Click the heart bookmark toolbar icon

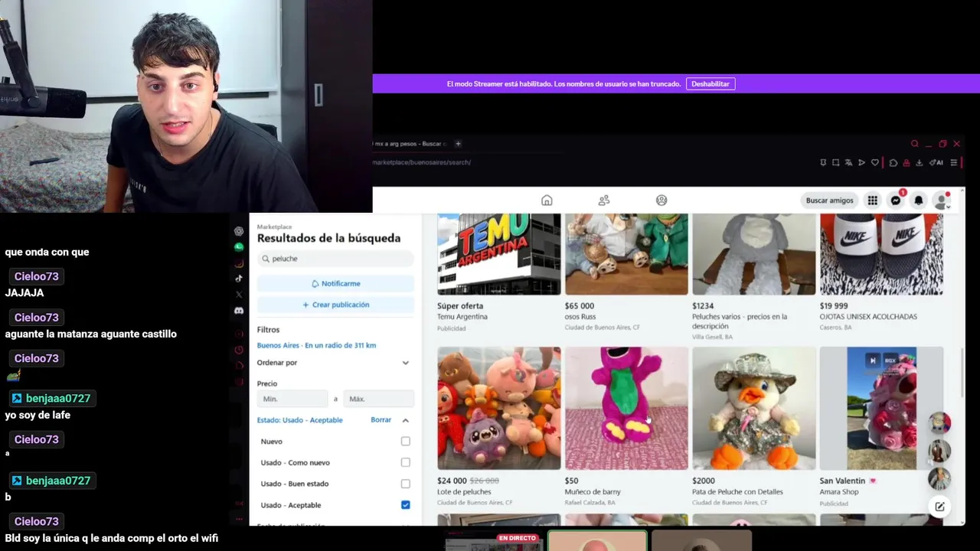(875, 162)
